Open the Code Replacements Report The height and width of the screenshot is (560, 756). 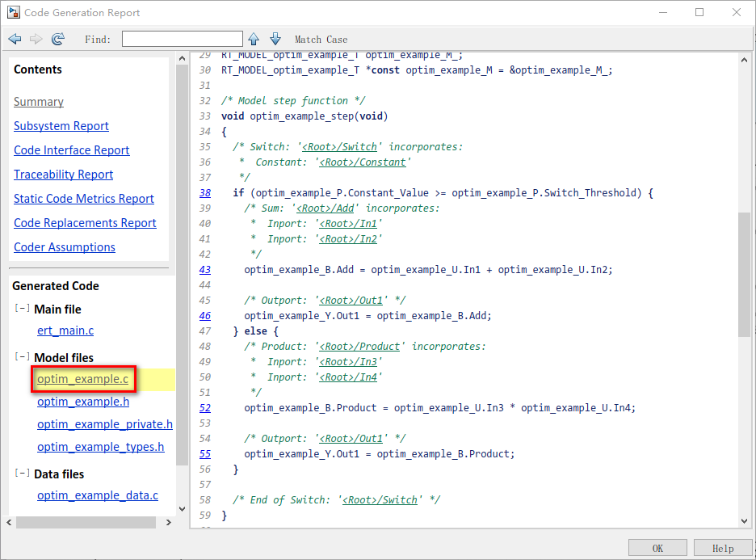[x=85, y=223]
